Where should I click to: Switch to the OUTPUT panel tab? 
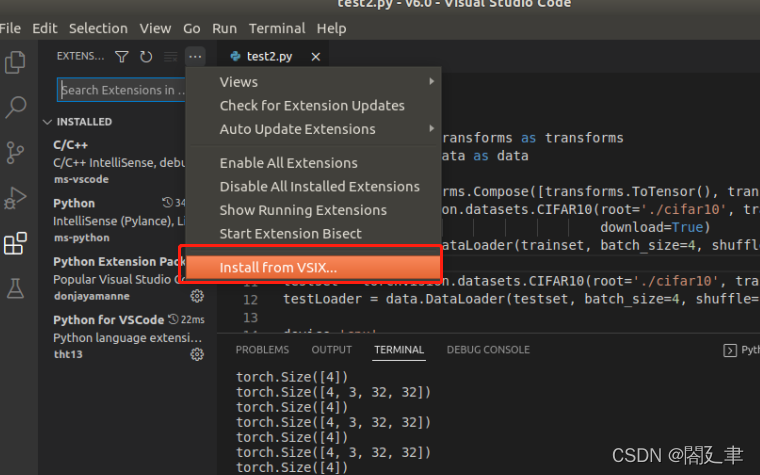click(332, 350)
